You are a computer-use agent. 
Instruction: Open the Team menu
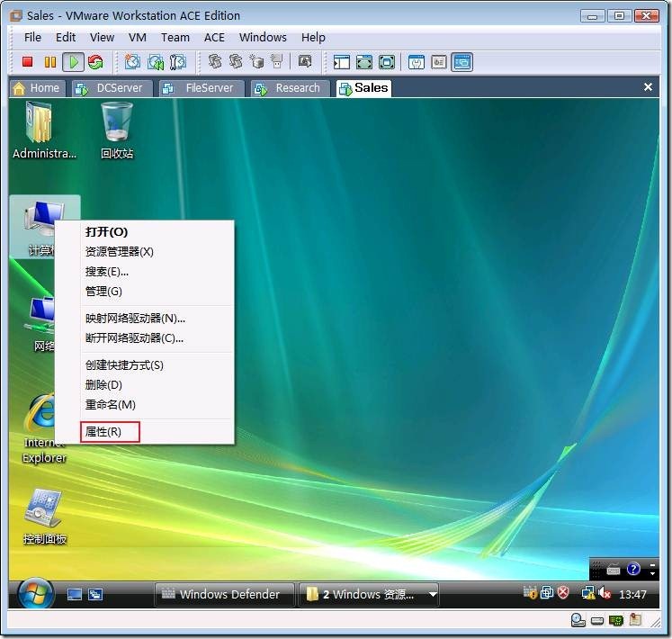(175, 37)
